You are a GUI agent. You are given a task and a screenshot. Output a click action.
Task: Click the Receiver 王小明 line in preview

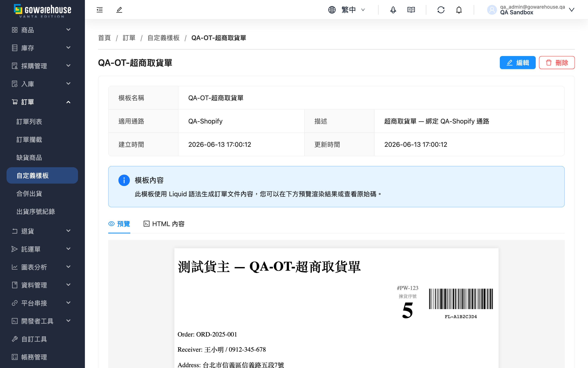(x=222, y=350)
